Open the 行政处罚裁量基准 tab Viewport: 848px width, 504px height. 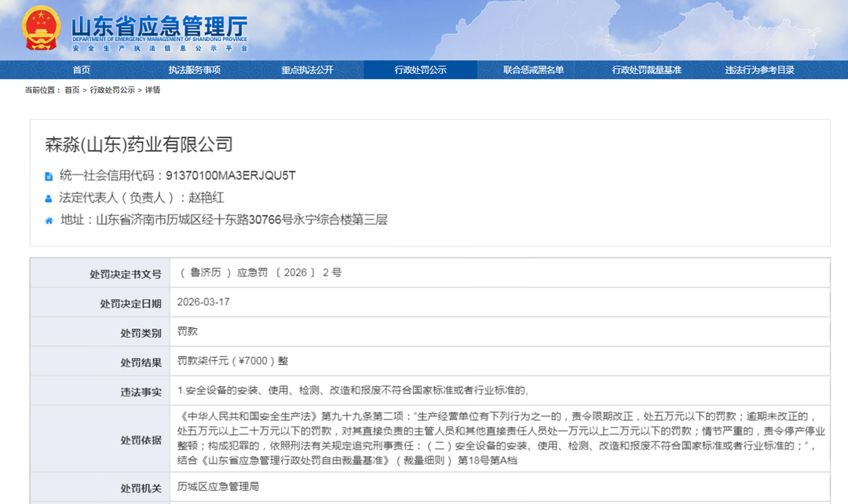click(x=646, y=70)
